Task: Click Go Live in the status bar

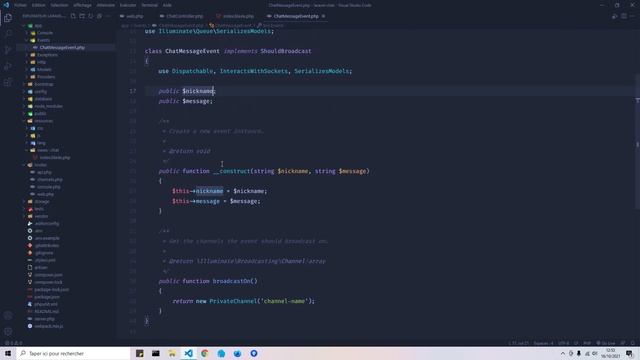Action: [x=606, y=343]
